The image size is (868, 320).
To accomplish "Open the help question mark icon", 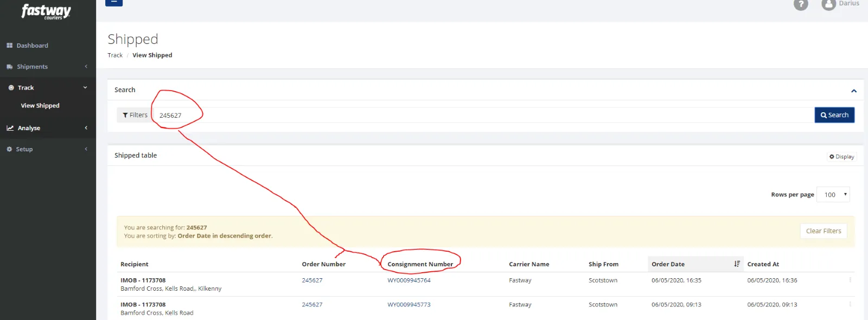I will [801, 4].
